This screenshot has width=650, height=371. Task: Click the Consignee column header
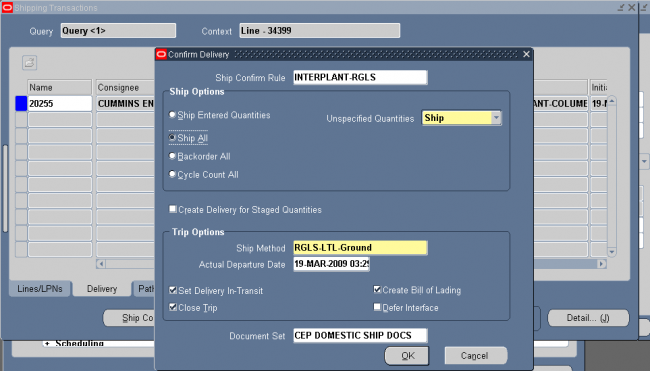pos(126,87)
